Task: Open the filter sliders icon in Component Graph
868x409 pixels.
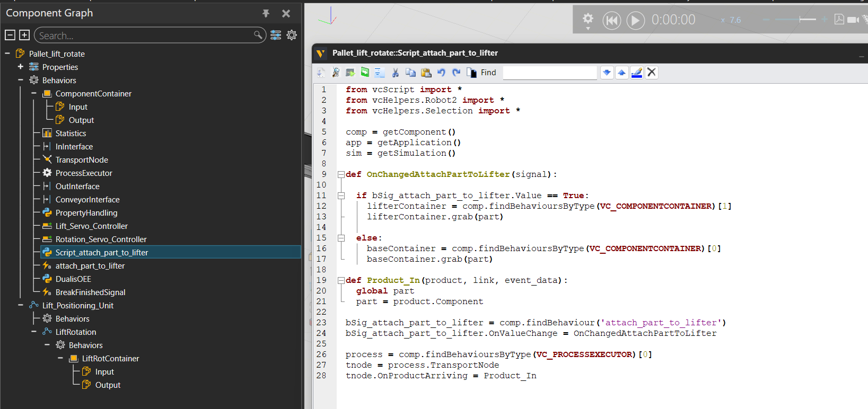Action: (276, 35)
